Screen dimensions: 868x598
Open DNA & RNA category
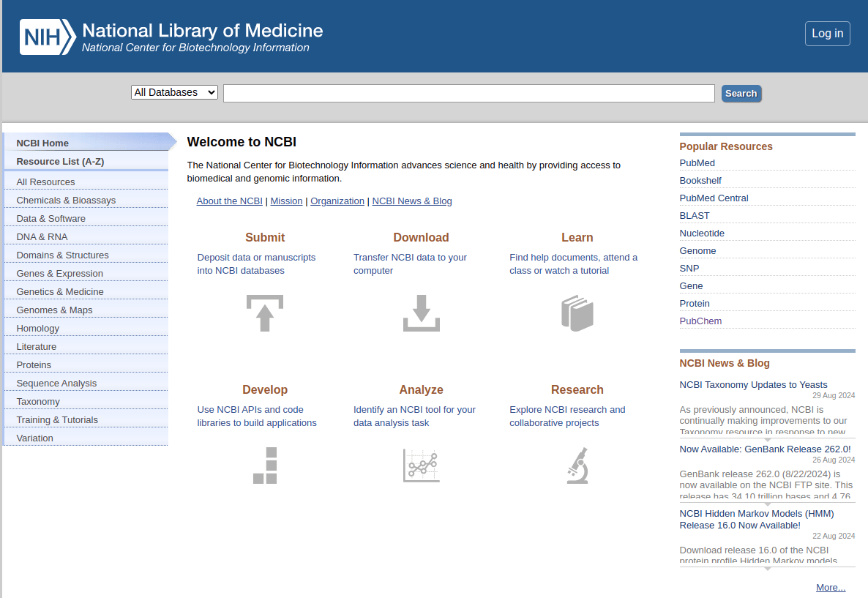(x=86, y=236)
